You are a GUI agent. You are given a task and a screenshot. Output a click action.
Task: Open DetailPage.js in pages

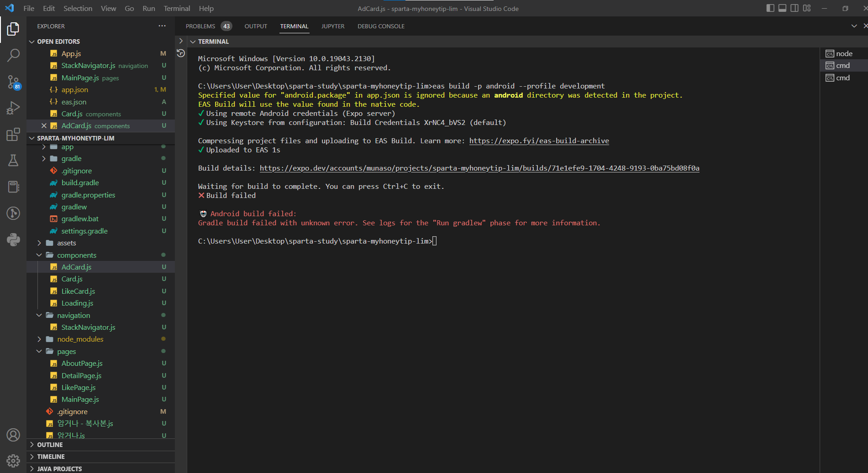pyautogui.click(x=100, y=375)
